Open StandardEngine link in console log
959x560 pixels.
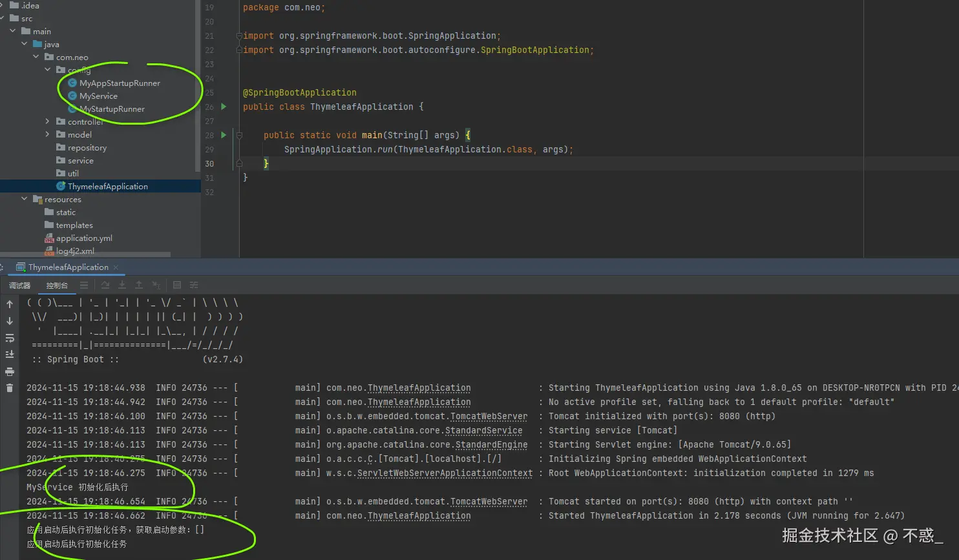pyautogui.click(x=492, y=445)
